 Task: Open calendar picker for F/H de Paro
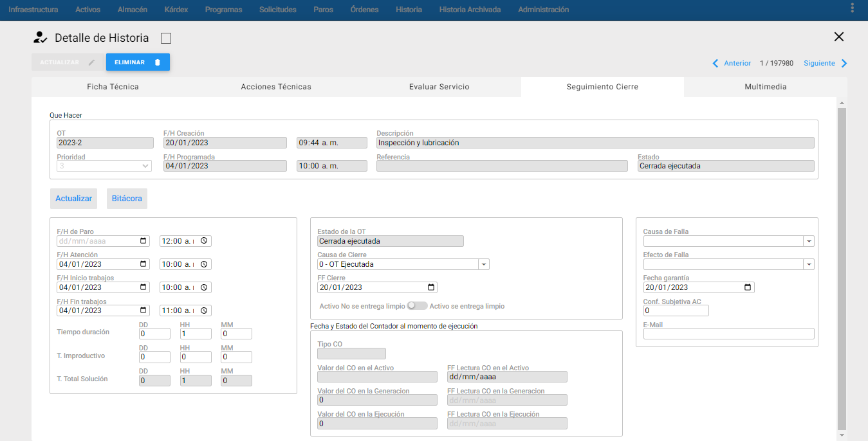143,241
